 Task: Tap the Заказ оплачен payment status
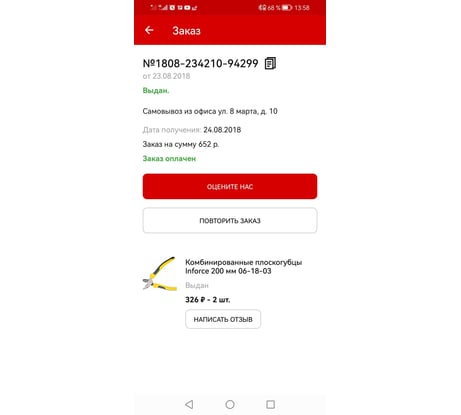click(x=169, y=159)
